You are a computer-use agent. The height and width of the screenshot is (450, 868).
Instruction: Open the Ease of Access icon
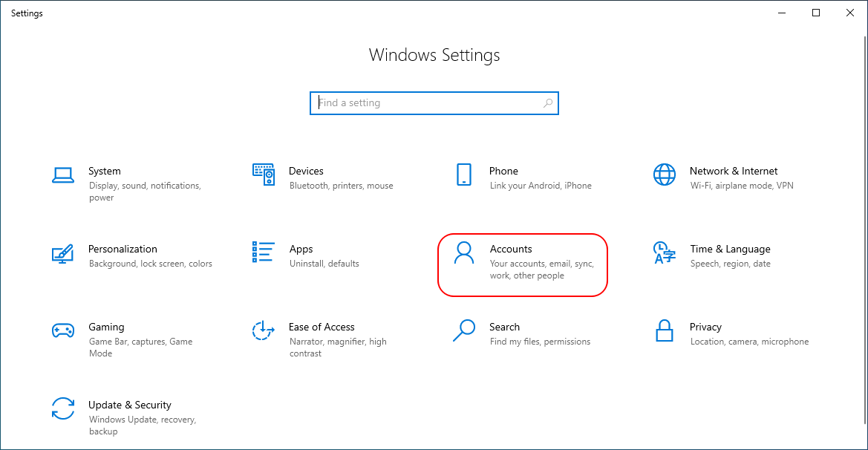pos(264,331)
